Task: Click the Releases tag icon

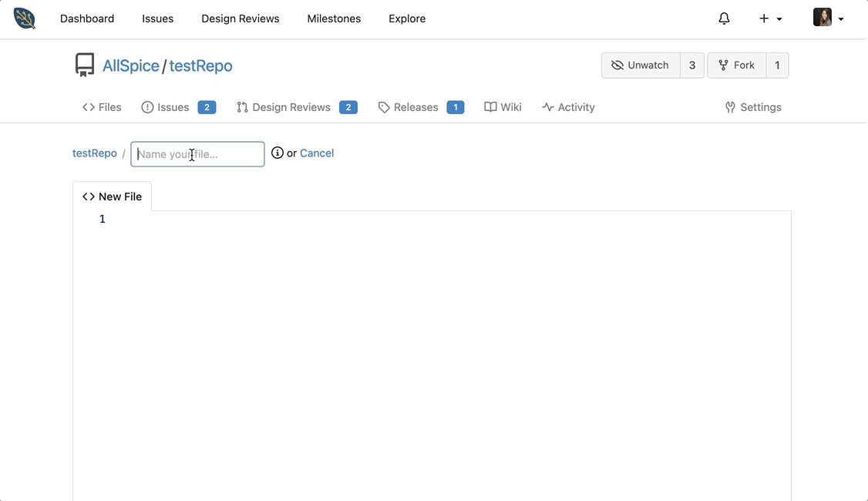Action: (384, 107)
